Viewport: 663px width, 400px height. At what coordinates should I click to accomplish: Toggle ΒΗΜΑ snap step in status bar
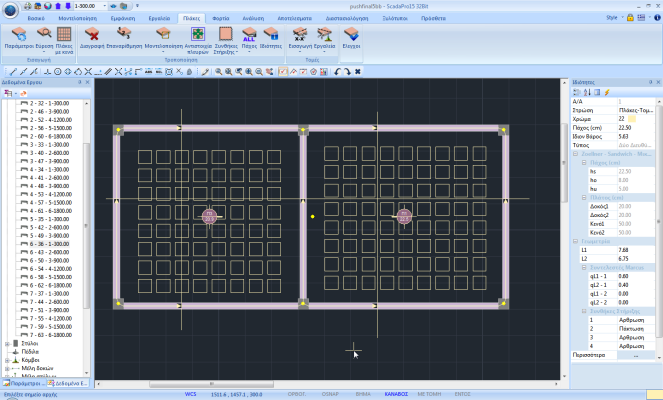(x=363, y=394)
